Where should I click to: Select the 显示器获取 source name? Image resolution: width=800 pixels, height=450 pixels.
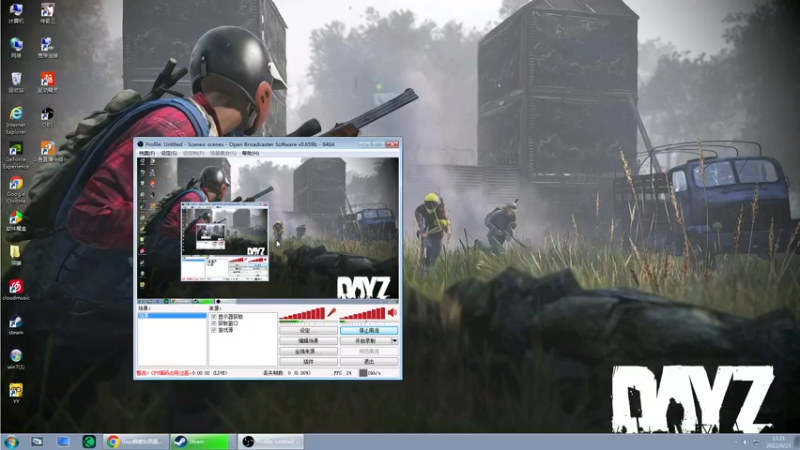click(x=231, y=317)
